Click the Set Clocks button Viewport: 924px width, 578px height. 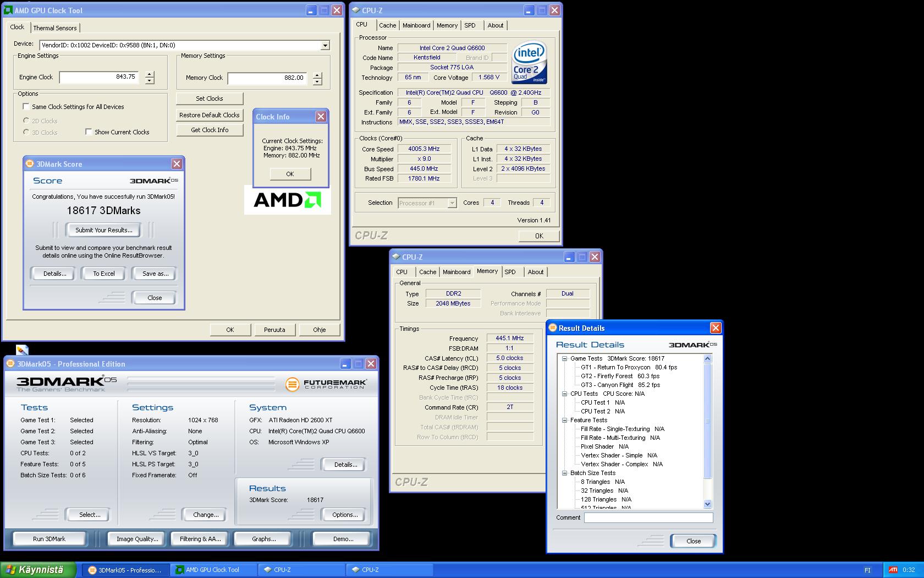(x=210, y=99)
